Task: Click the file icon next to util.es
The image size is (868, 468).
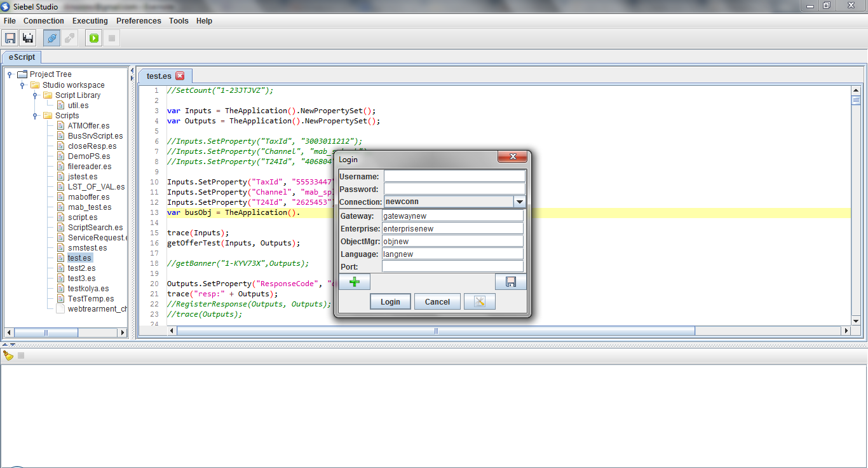Action: tap(61, 105)
